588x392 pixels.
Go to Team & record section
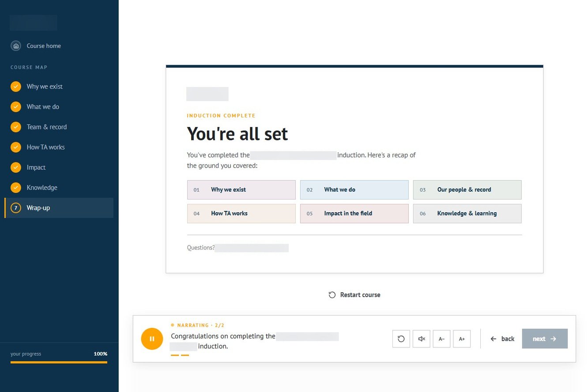pos(59,127)
